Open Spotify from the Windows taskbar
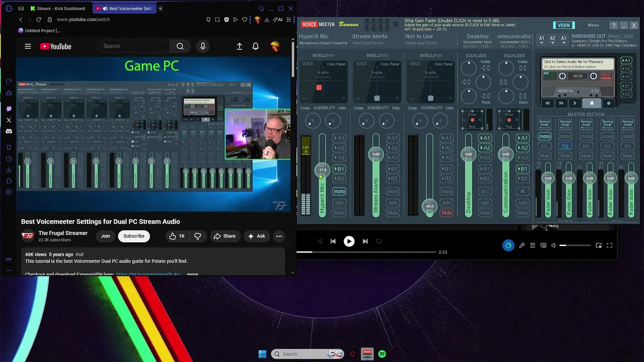644x362 pixels. tap(382, 354)
